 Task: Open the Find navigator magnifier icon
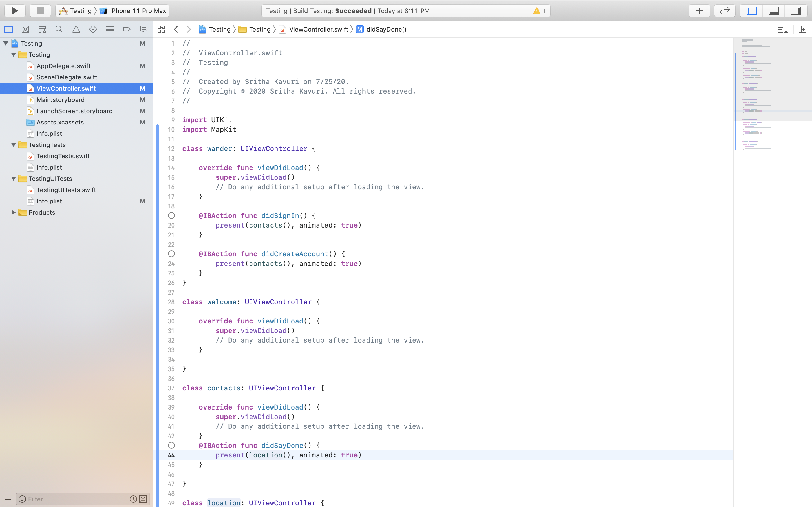point(59,30)
